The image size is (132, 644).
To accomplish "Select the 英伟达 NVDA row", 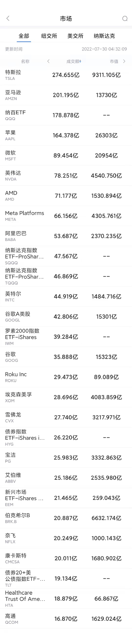I will coord(66,176).
